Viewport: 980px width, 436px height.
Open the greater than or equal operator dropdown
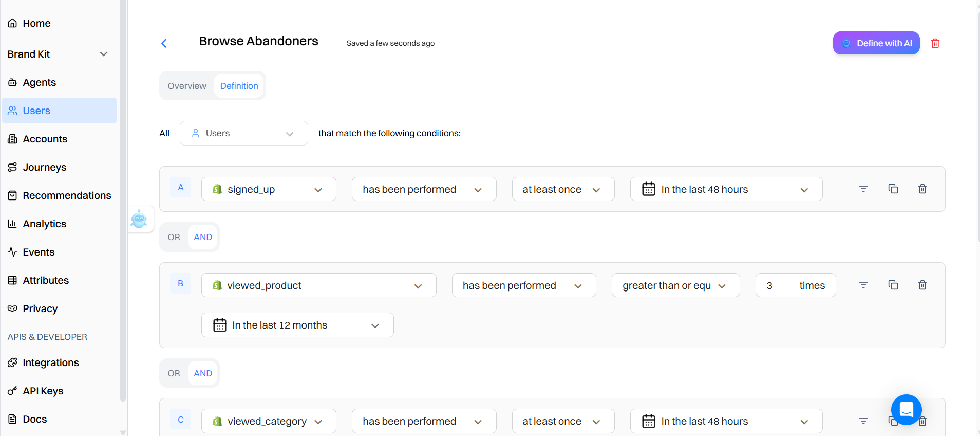click(676, 285)
